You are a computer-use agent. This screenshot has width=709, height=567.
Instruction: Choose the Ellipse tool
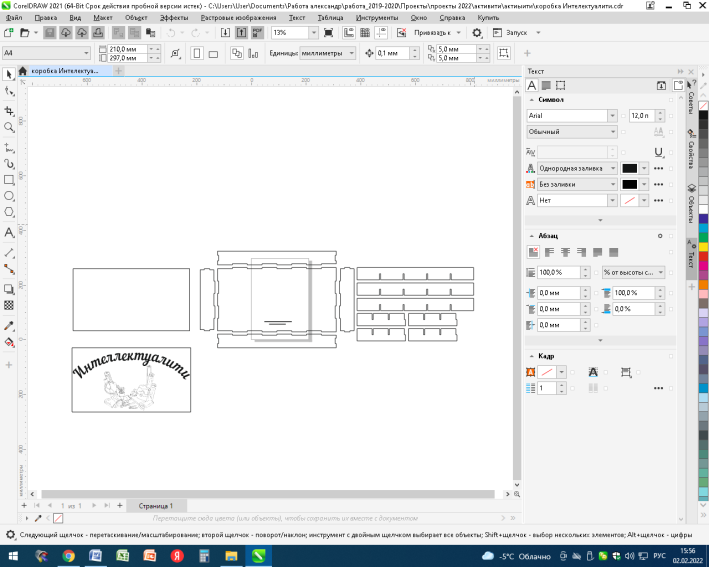tap(9, 197)
